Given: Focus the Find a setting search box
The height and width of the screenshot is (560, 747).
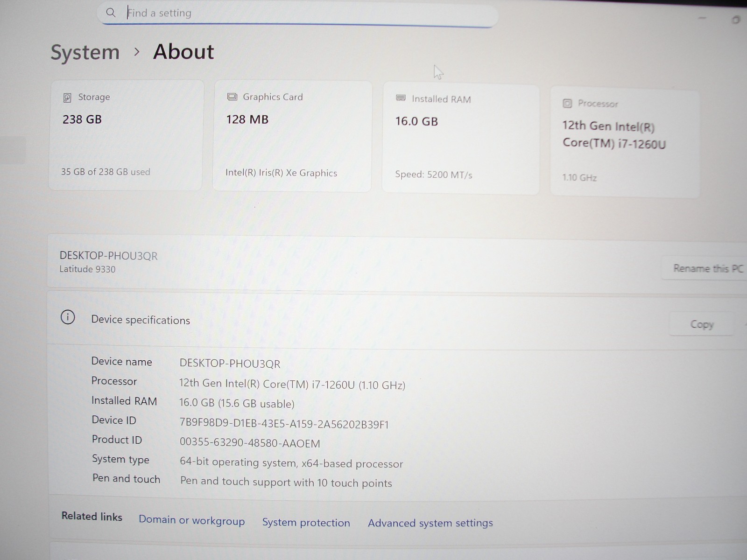Looking at the screenshot, I should click(x=298, y=14).
